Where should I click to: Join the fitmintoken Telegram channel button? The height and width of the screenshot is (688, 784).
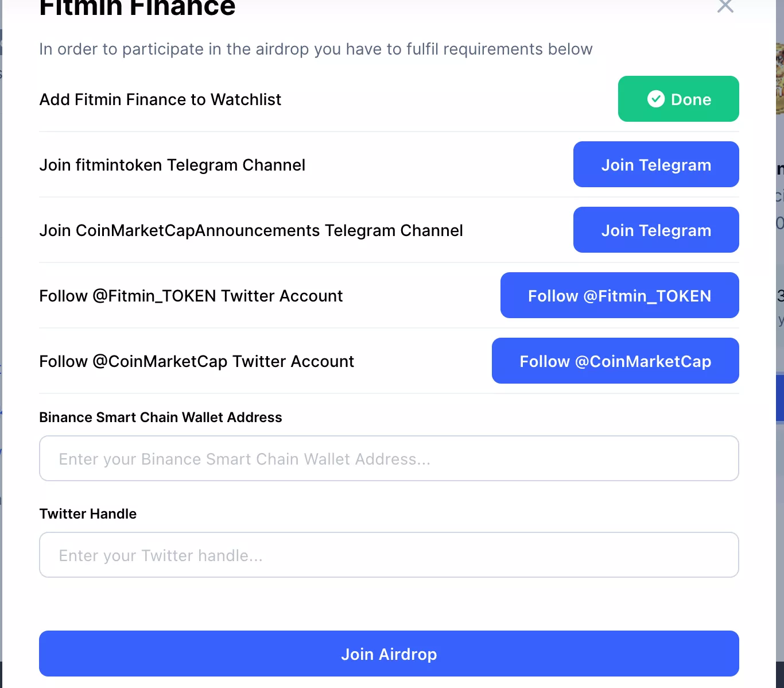point(655,165)
